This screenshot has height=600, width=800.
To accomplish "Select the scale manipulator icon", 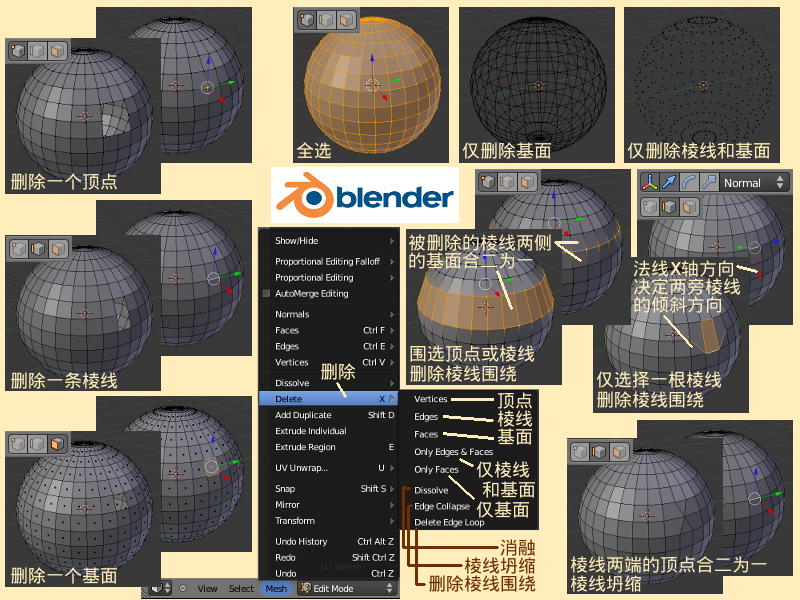I will [x=708, y=182].
